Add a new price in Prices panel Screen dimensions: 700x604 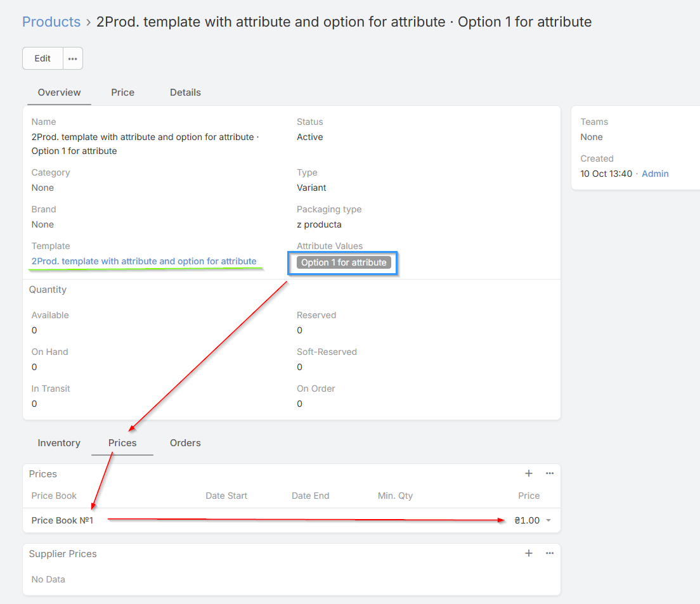click(529, 473)
